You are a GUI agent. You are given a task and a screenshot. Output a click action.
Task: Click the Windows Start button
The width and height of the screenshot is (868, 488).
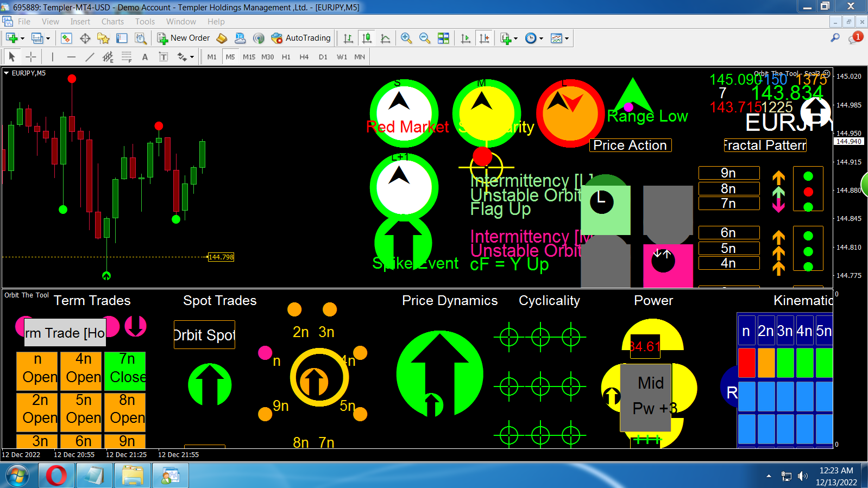pyautogui.click(x=18, y=476)
